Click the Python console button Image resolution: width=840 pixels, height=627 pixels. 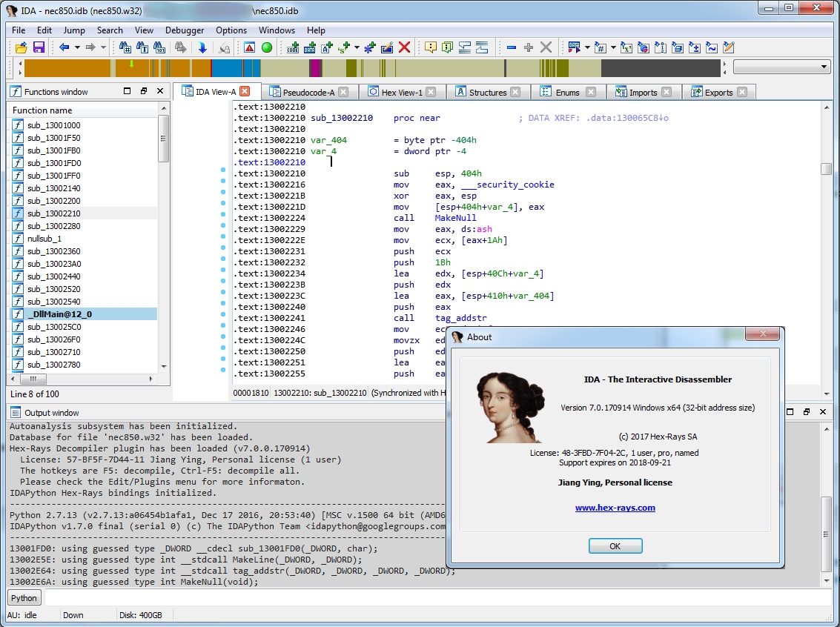coord(24,598)
